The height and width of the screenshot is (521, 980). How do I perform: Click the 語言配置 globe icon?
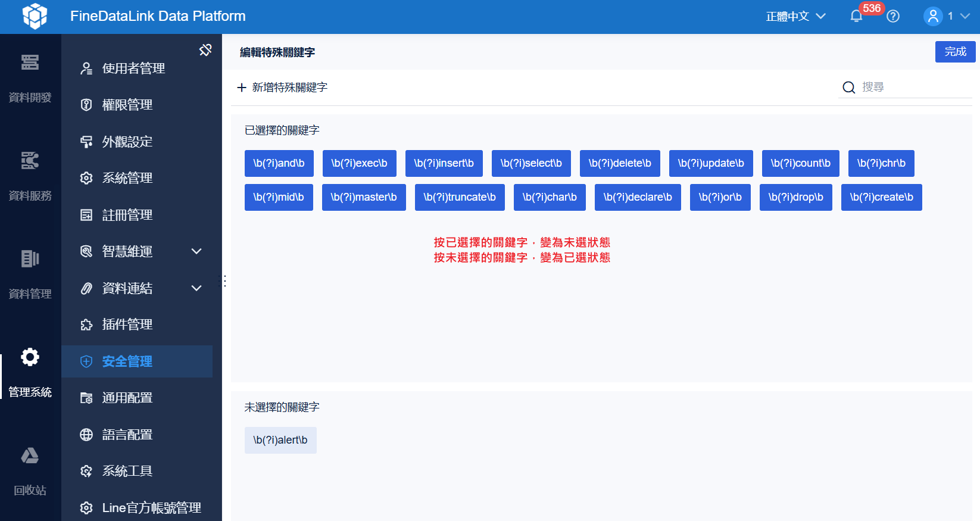click(x=86, y=435)
